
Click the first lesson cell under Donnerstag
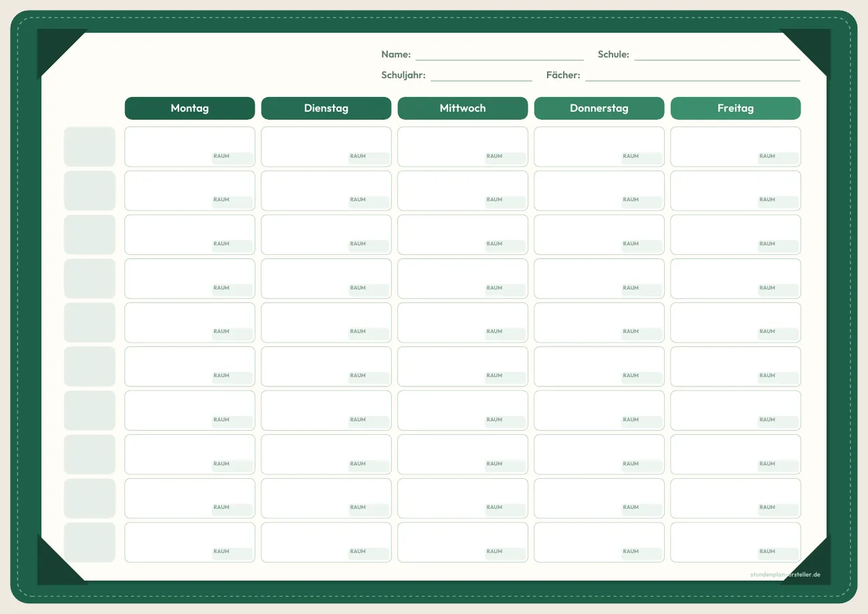[x=599, y=146]
